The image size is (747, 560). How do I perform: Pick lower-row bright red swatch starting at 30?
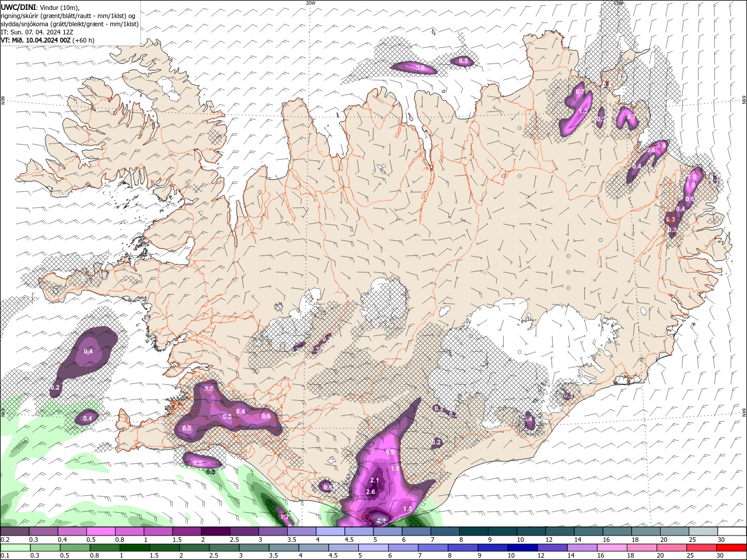(x=732, y=548)
